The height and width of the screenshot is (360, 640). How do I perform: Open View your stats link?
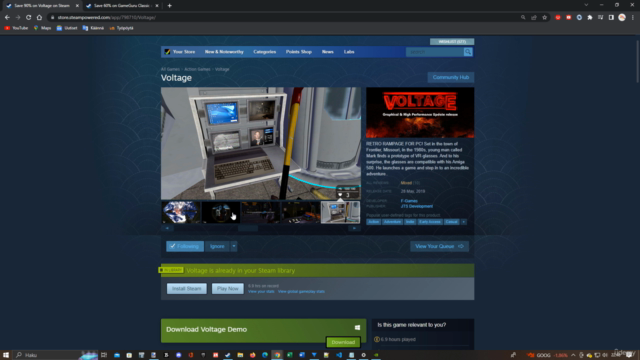261,291
